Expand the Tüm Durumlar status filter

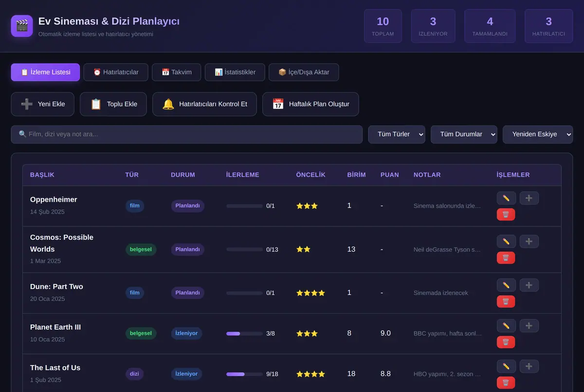464,134
